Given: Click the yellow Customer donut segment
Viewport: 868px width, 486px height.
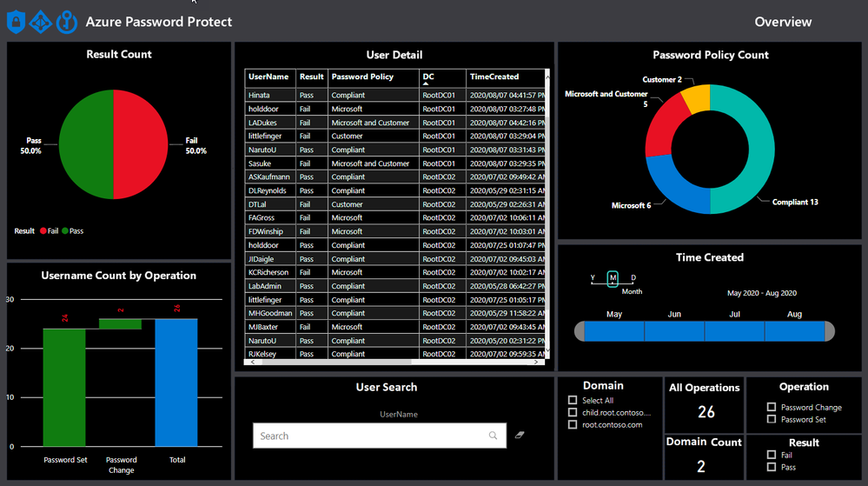Looking at the screenshot, I should 697,97.
